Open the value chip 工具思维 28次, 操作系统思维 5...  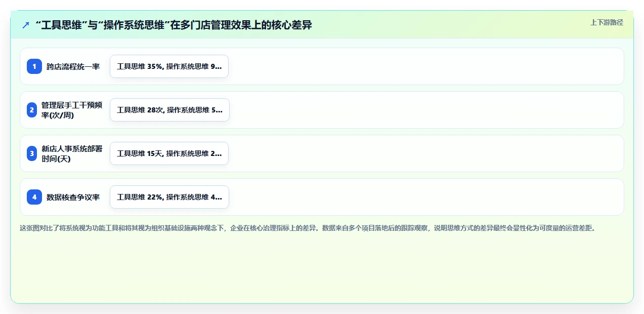[x=169, y=110]
